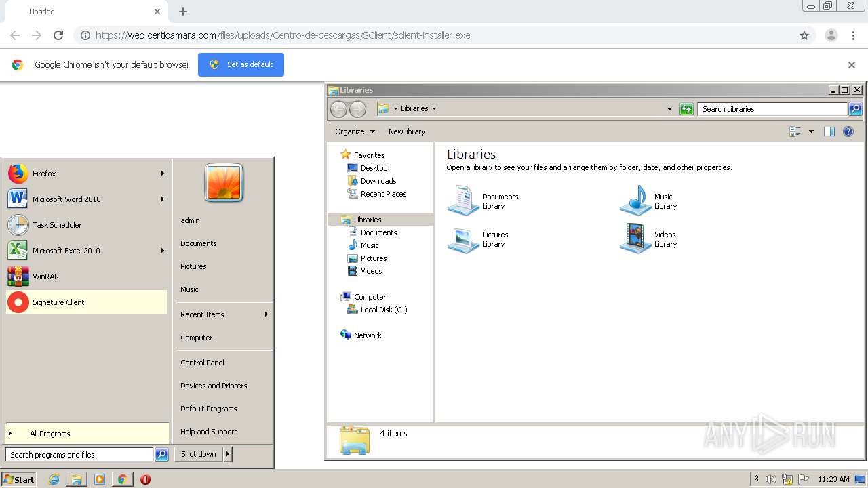Open the Chrome profile avatar
Image resolution: width=868 pixels, height=488 pixels.
[831, 35]
